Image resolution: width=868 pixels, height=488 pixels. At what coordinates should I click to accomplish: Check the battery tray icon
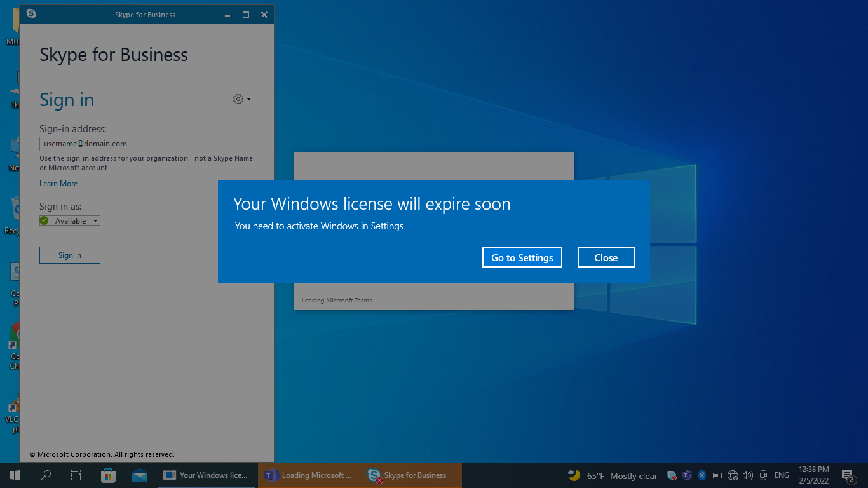(x=717, y=475)
